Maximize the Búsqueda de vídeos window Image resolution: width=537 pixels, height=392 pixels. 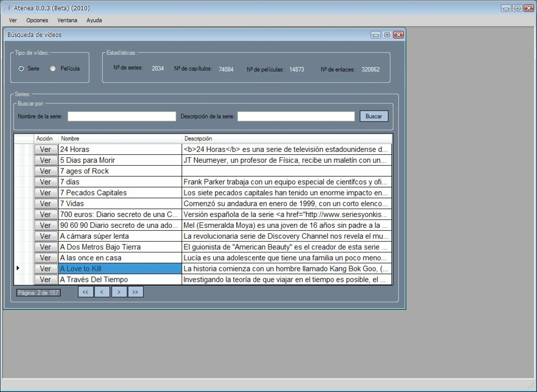pos(387,35)
